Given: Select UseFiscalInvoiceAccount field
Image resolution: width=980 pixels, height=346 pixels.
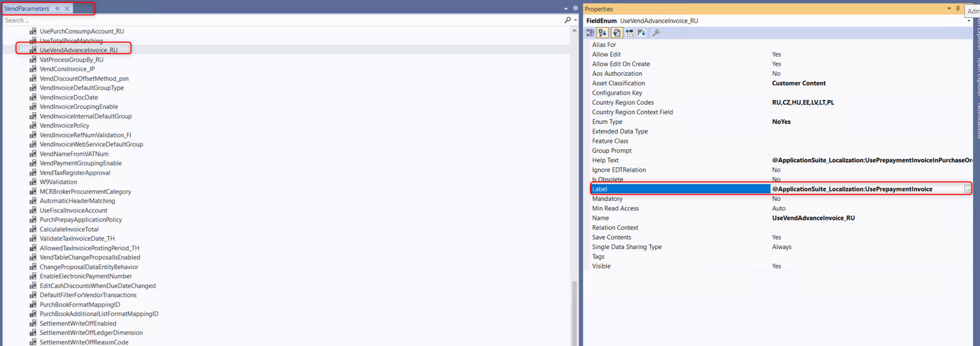Looking at the screenshot, I should tap(73, 210).
